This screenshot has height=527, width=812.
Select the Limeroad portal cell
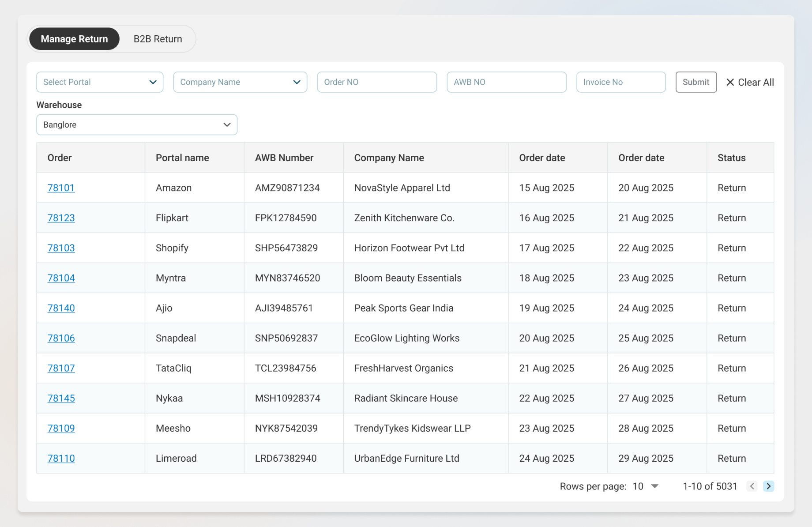point(195,458)
